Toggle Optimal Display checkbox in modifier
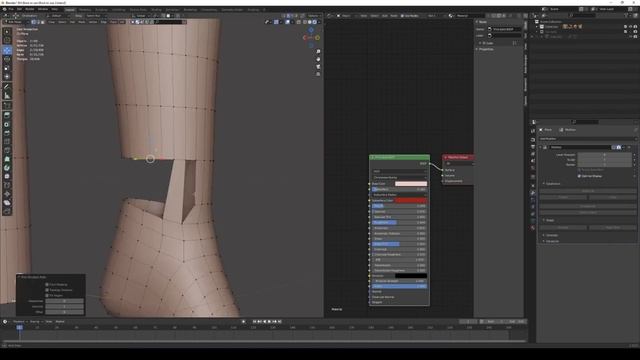 (579, 176)
